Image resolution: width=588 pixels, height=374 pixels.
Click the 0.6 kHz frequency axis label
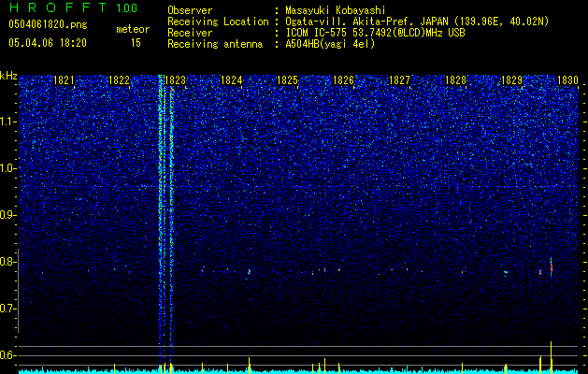click(x=8, y=355)
